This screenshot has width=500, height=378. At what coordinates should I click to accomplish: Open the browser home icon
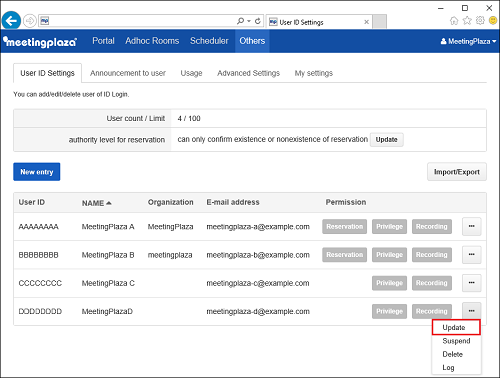pos(454,21)
